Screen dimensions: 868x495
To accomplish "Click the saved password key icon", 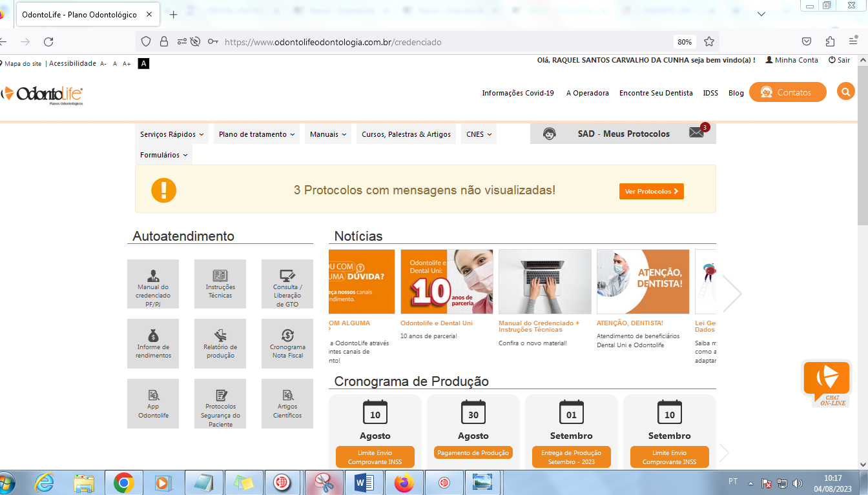I will tap(213, 41).
